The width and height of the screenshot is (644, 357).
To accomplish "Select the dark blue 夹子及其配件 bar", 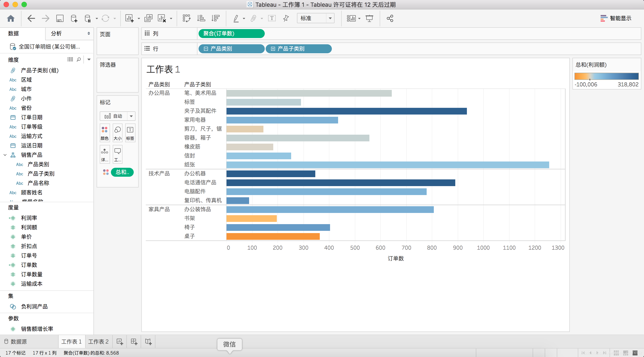I will pyautogui.click(x=347, y=111).
